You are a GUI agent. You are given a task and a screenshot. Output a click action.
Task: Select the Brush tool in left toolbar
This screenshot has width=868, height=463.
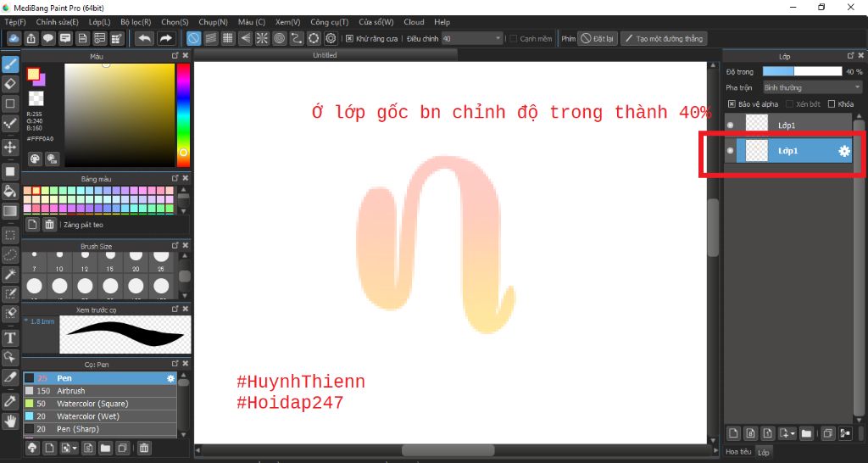[10, 64]
